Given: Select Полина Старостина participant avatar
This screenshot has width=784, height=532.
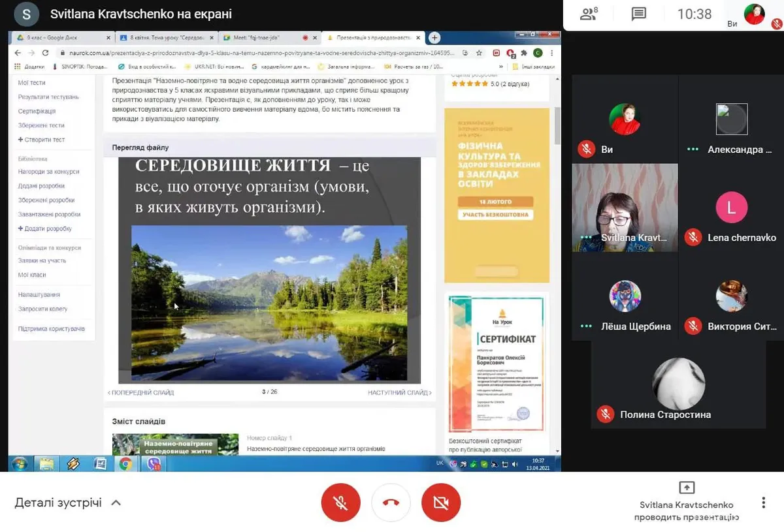Looking at the screenshot, I should coord(679,384).
